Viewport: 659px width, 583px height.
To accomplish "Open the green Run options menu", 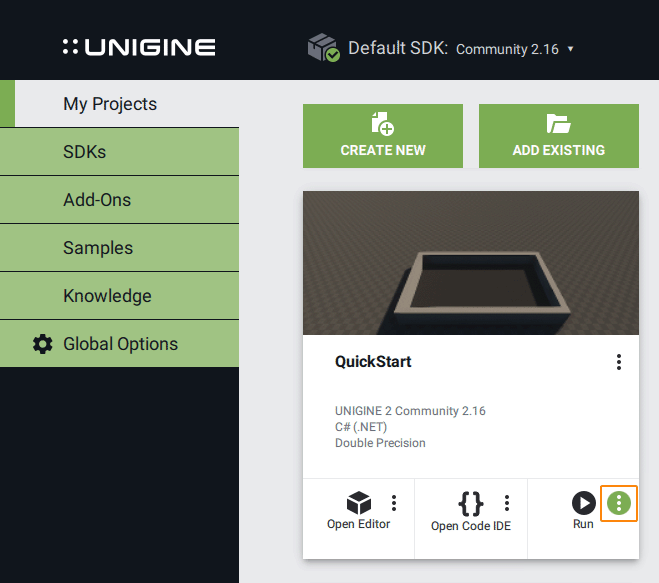I will click(619, 502).
